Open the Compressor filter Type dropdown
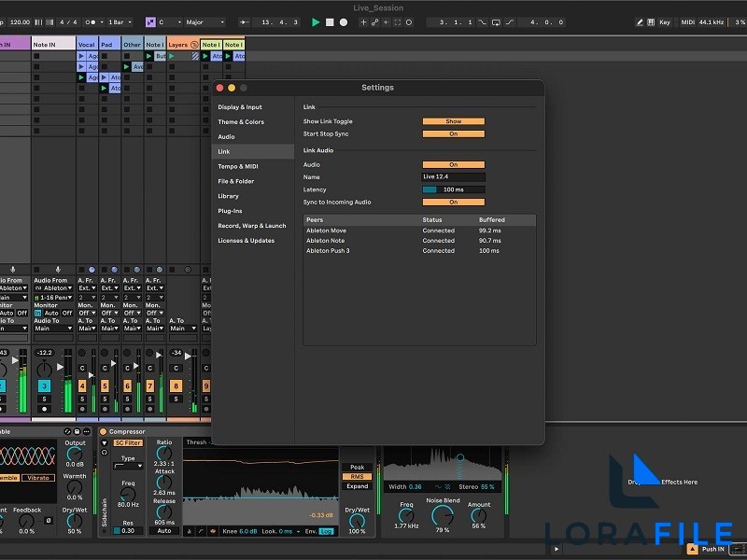This screenshot has height=560, width=747. point(128,466)
